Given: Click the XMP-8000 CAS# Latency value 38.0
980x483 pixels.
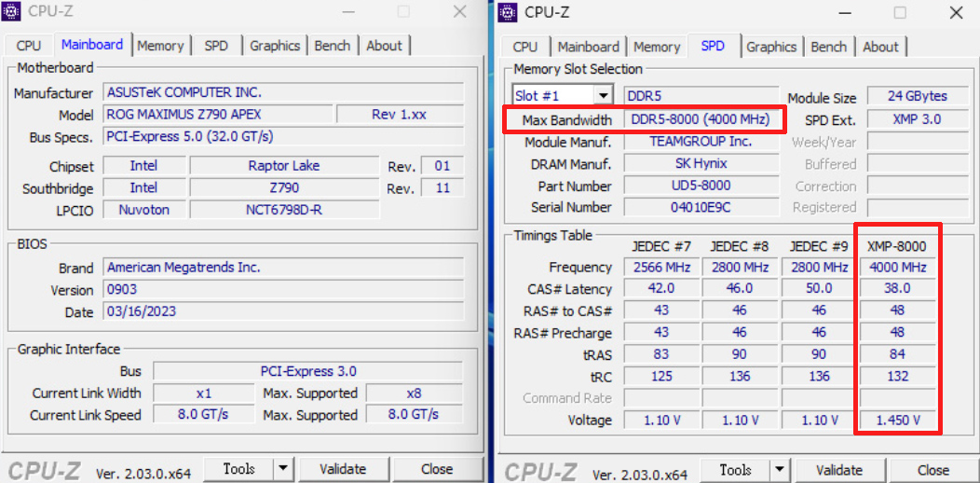Looking at the screenshot, I should pos(896,289).
